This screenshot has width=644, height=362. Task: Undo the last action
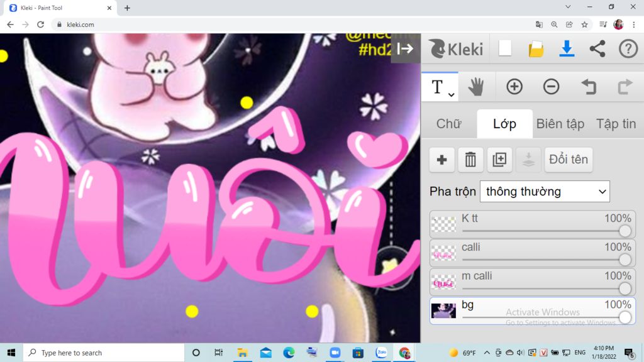click(x=589, y=87)
